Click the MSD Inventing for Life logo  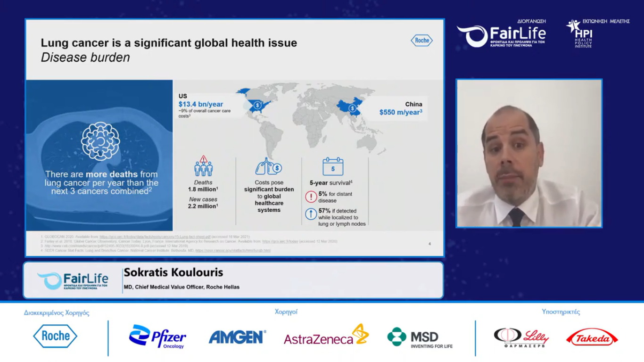[420, 337]
